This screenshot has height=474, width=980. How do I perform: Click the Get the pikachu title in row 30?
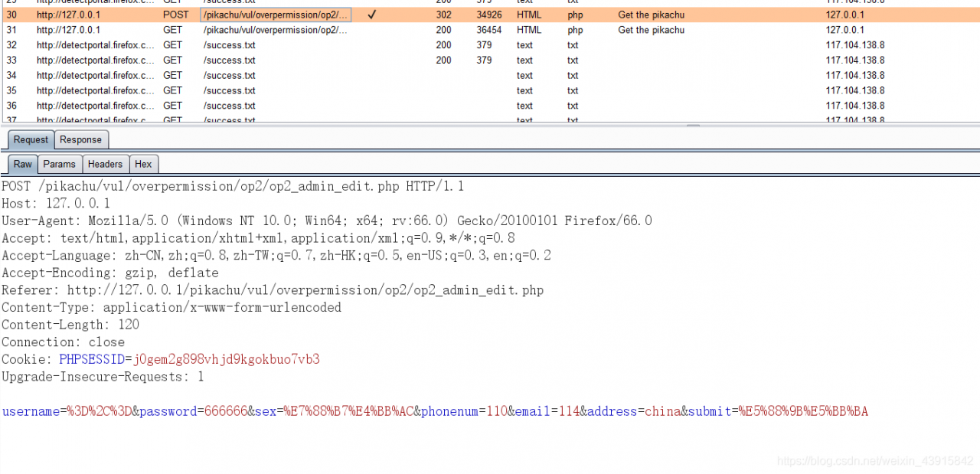point(652,15)
